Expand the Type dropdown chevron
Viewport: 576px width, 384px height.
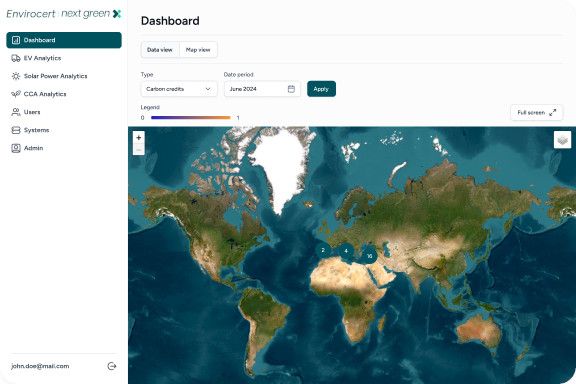pos(208,89)
